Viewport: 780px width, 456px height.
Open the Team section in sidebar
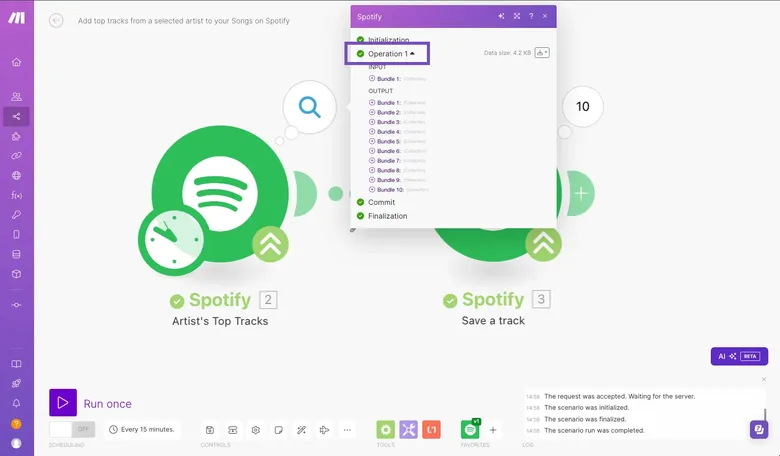16,96
